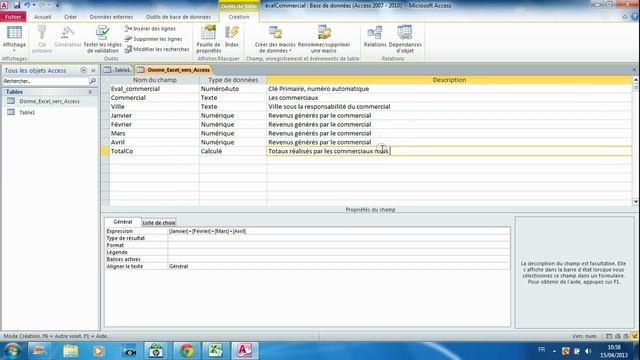Click the Expression property field
Image resolution: width=640 pixels, height=360 pixels.
tap(339, 231)
